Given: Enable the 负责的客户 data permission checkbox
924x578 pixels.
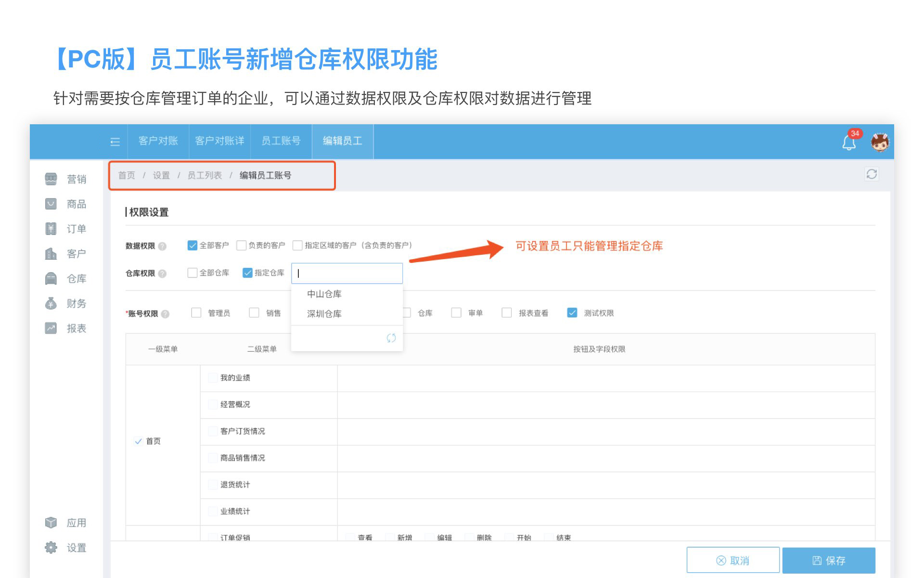Looking at the screenshot, I should point(242,246).
